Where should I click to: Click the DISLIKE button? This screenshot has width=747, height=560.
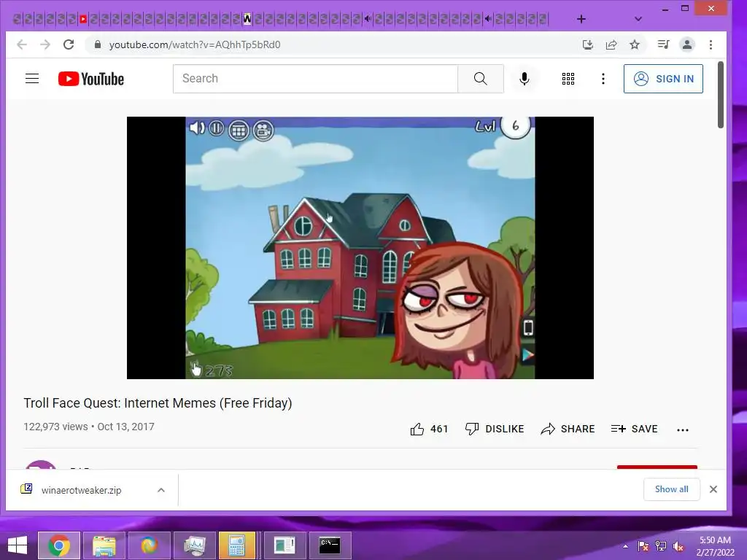click(x=495, y=429)
